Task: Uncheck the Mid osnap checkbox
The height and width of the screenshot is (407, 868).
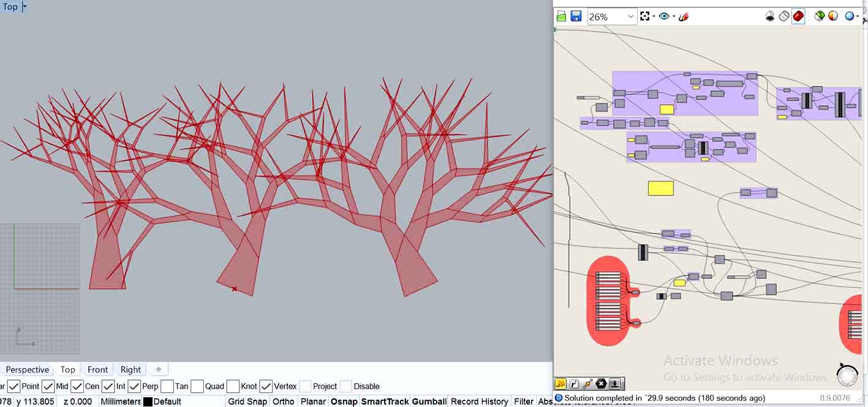Action: (48, 386)
